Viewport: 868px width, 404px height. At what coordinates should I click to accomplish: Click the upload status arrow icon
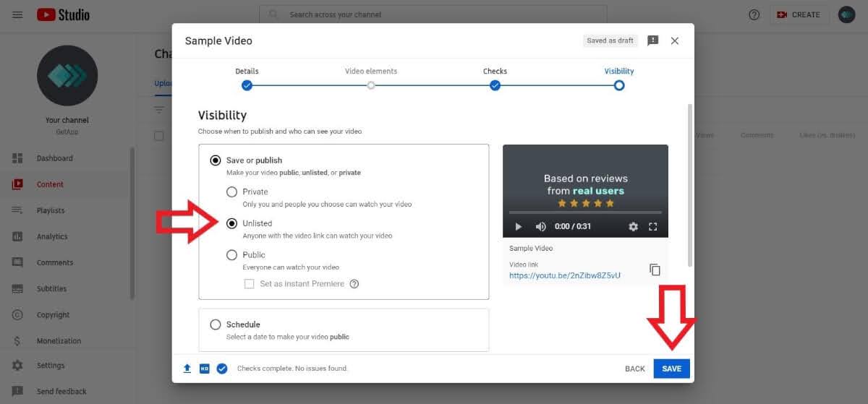coord(187,369)
